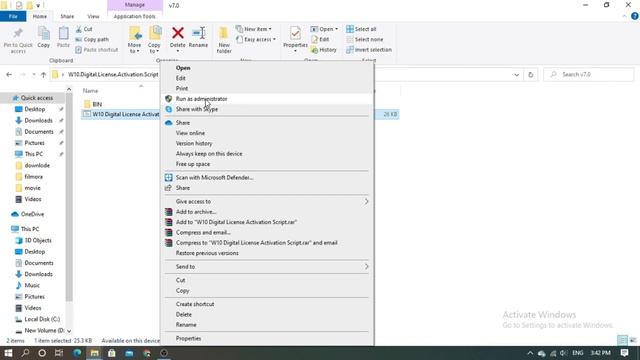Open the ribbon Open dropdown

tap(324, 29)
